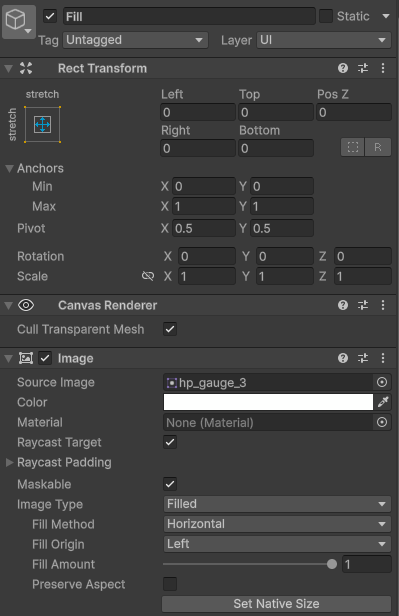Screen dimensions: 399x616
Task: Toggle blueprint mode button
Action: [x=353, y=147]
